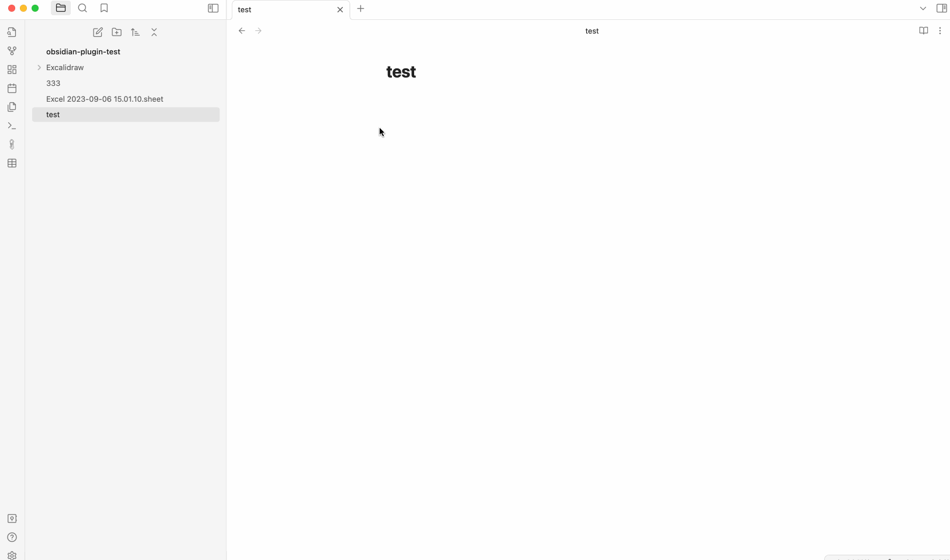The height and width of the screenshot is (560, 950).
Task: Open Excel 2023-09-06 15.01.10.sheet file
Action: pos(126,99)
